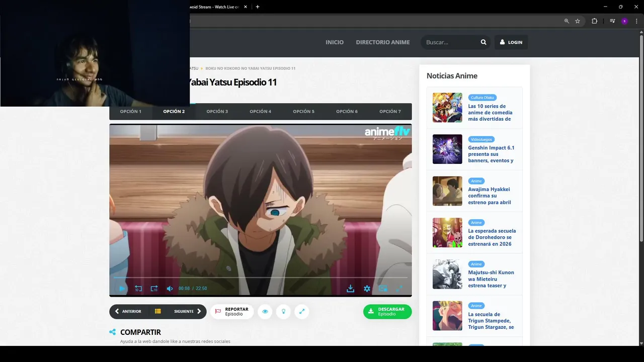Choose OPCIÓN 5 video source

click(x=304, y=112)
